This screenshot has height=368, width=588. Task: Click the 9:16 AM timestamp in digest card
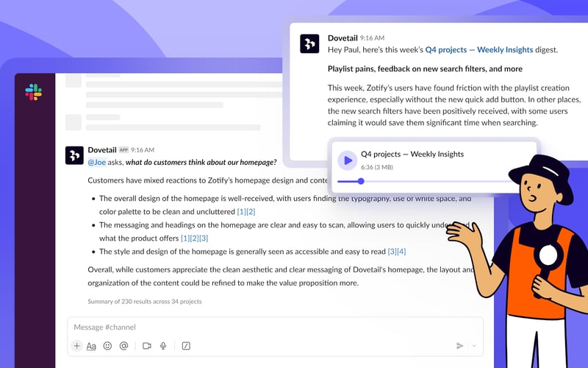[373, 38]
